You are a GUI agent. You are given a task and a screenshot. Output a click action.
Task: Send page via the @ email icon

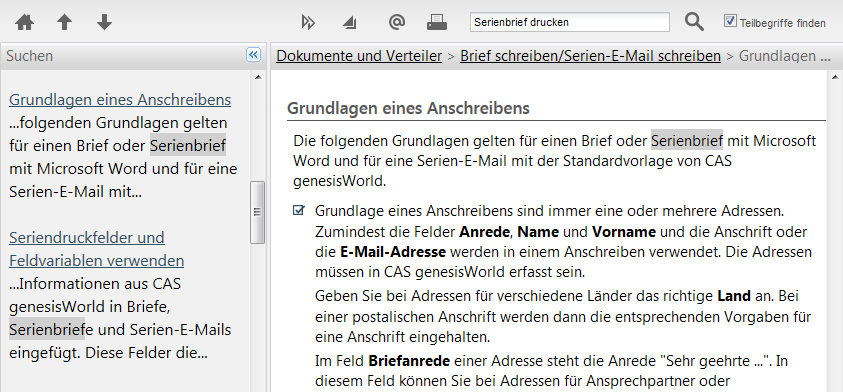[x=396, y=22]
